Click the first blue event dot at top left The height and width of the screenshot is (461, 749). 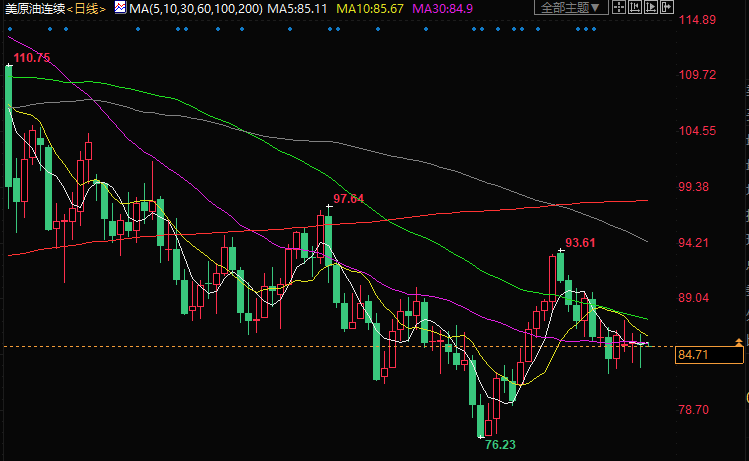[9, 28]
